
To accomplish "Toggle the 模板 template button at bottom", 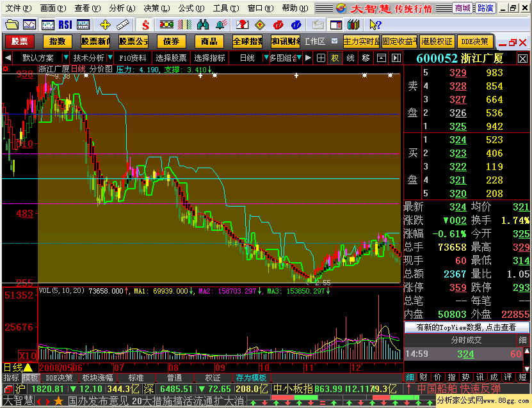I will (x=31, y=377).
